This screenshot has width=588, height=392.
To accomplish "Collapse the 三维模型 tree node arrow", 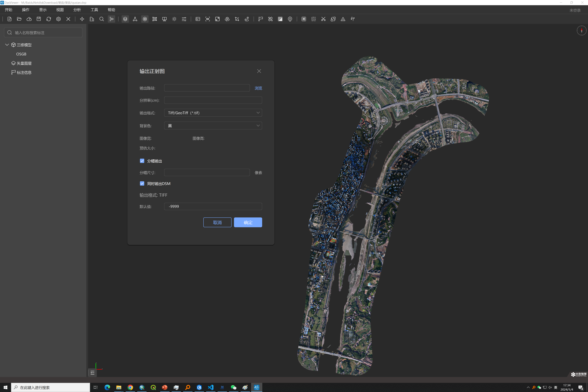I will click(x=7, y=45).
